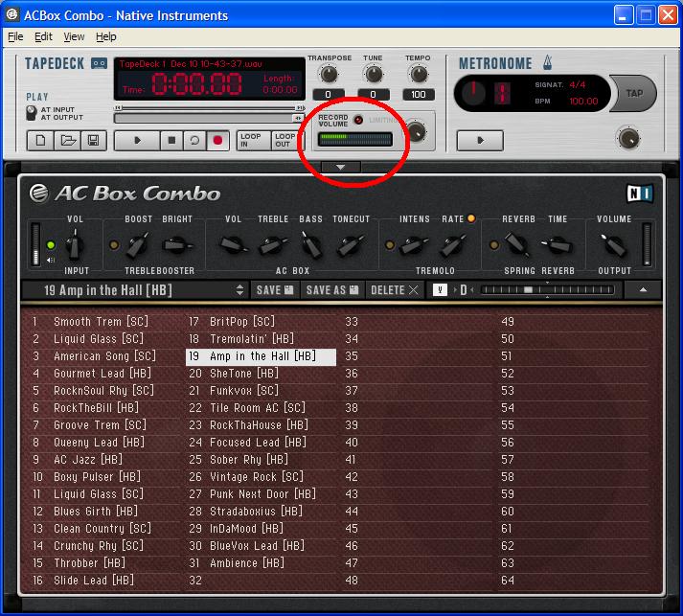Click the Input VOL knob
The height and width of the screenshot is (616, 683).
(x=74, y=245)
